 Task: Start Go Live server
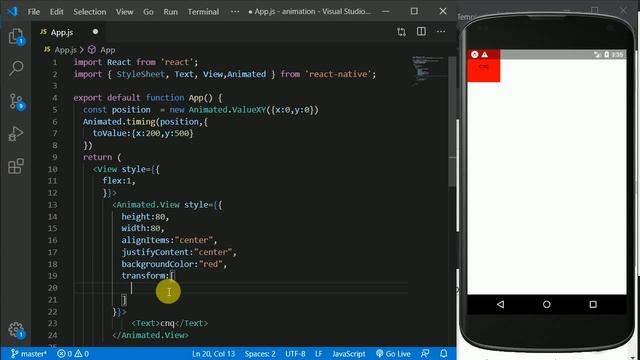(x=393, y=353)
